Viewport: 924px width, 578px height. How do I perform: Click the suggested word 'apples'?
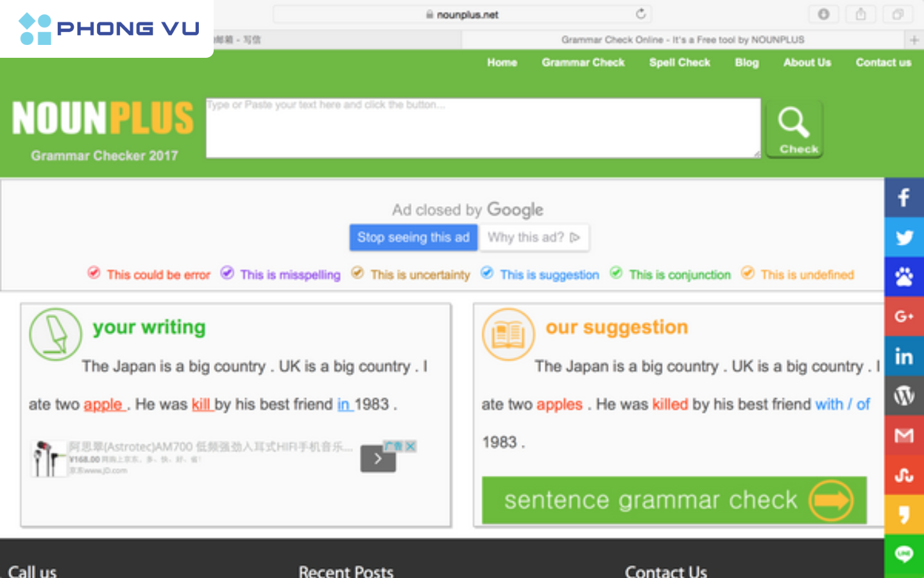click(560, 405)
